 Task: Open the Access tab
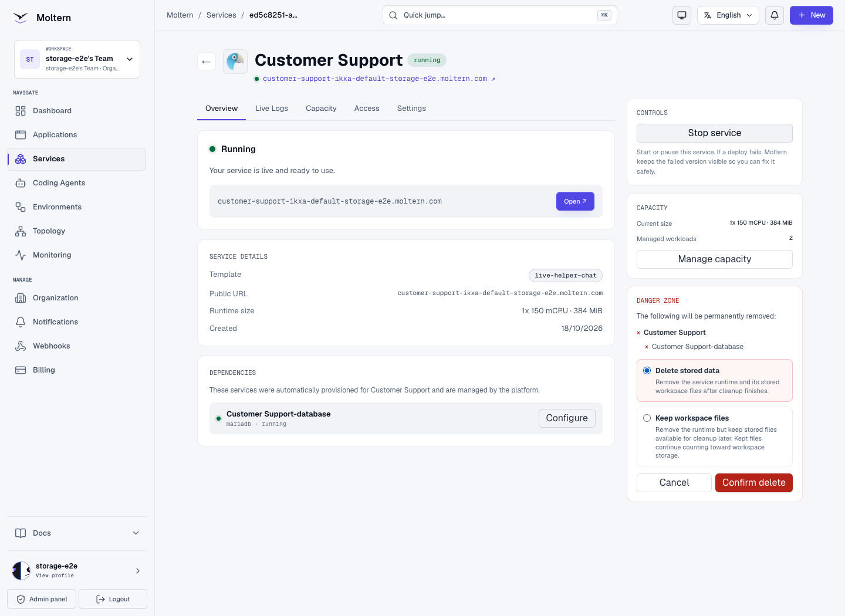click(367, 109)
